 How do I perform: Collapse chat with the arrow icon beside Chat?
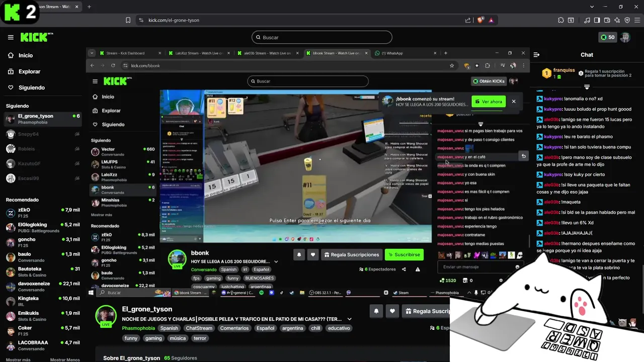click(536, 55)
